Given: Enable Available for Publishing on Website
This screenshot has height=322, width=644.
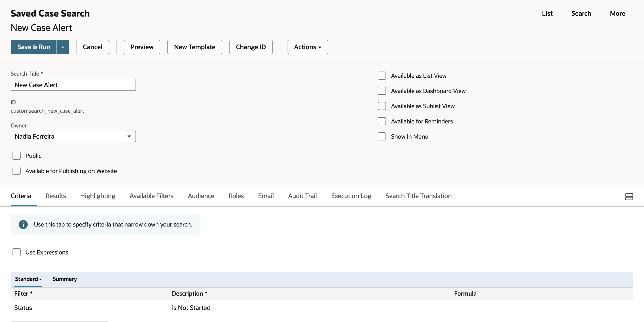Looking at the screenshot, I should click(x=17, y=171).
